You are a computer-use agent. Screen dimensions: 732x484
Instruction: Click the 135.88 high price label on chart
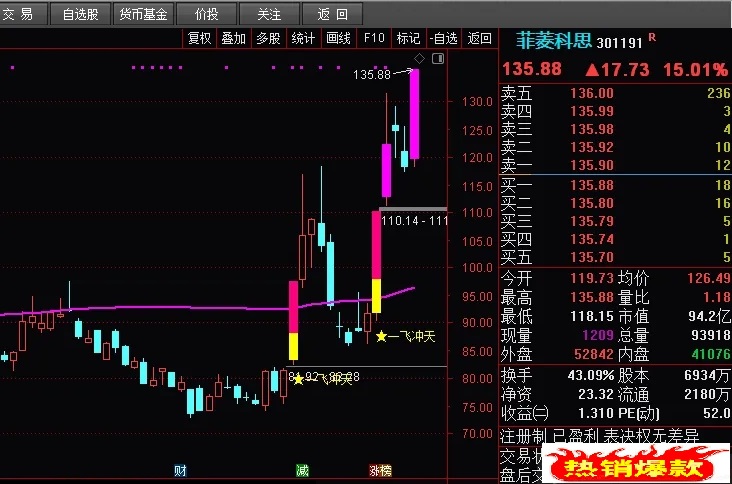[x=372, y=75]
